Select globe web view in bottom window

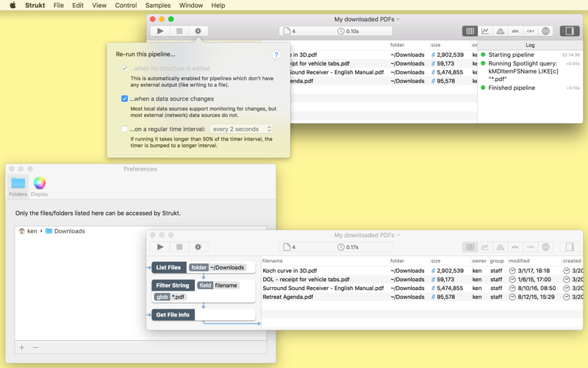tap(545, 247)
